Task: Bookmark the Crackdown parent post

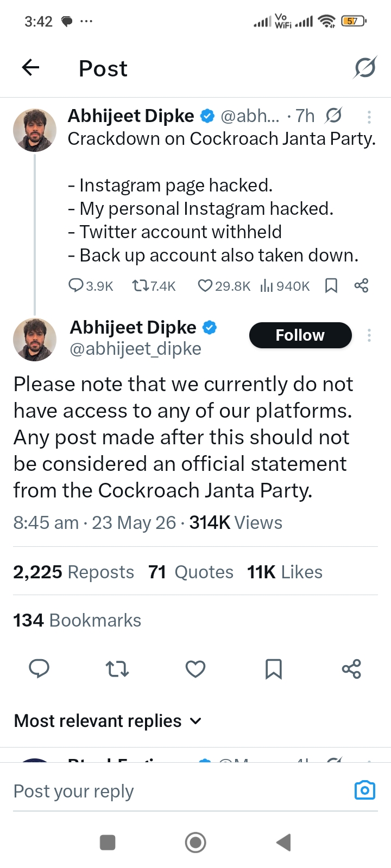Action: tap(331, 285)
